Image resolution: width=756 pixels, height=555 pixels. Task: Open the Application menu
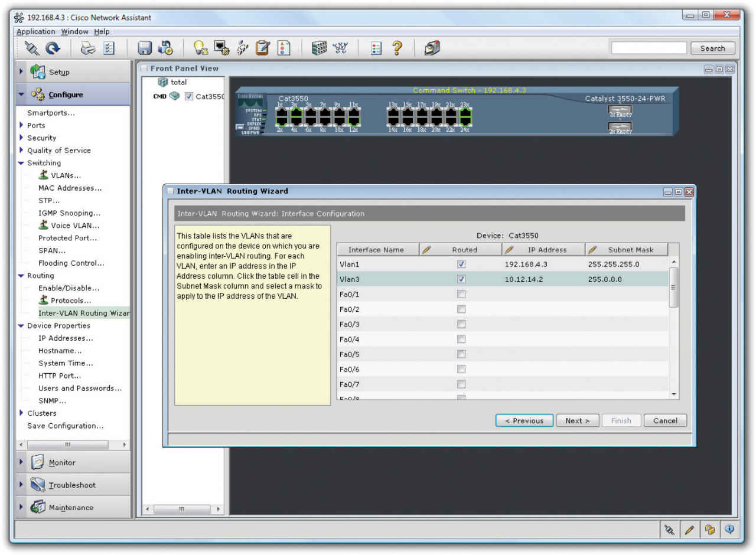(36, 32)
